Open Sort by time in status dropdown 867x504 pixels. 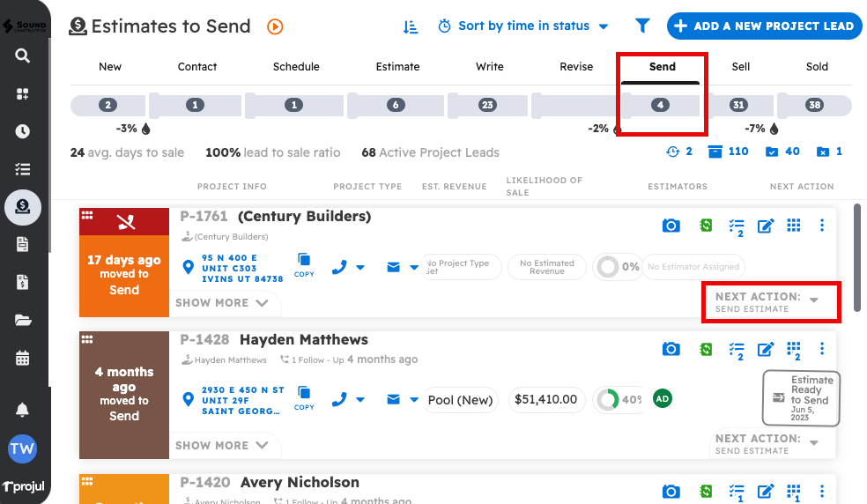pos(523,26)
